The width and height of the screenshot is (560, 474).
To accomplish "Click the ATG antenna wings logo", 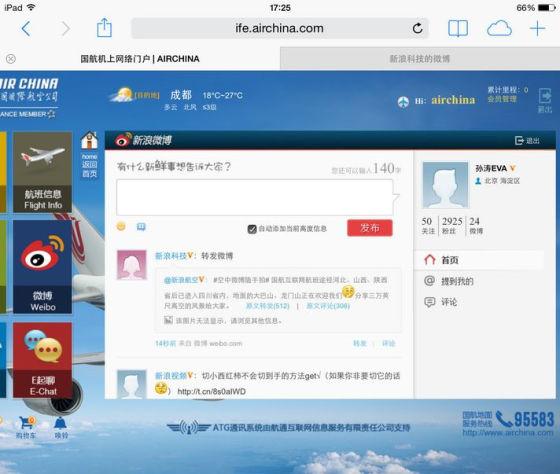I will (x=188, y=427).
